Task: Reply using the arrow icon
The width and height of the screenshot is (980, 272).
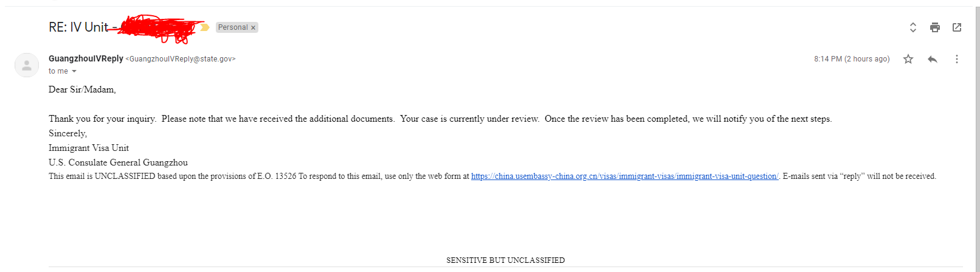Action: point(933,59)
